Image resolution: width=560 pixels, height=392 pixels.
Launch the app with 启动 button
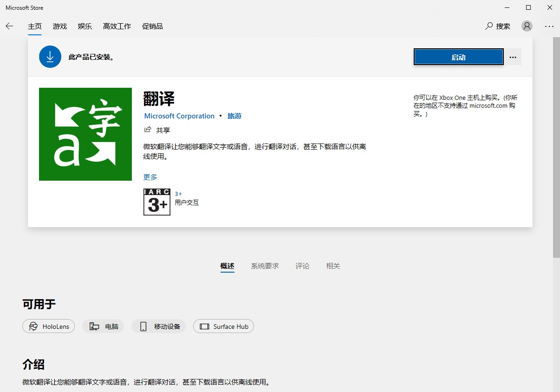tap(458, 57)
